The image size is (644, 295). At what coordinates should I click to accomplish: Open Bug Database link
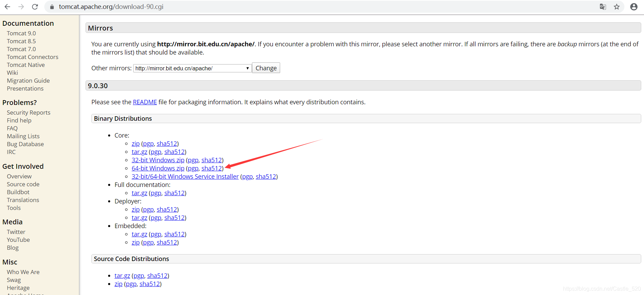(25, 144)
